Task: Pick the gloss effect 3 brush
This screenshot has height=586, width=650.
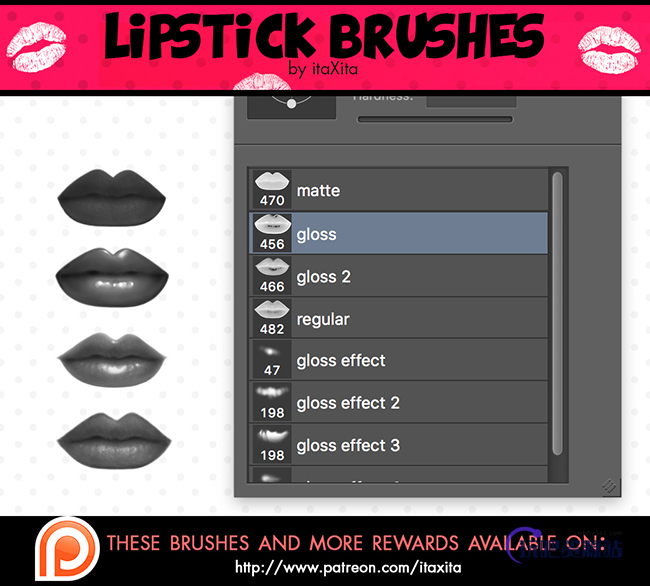Action: point(398,445)
